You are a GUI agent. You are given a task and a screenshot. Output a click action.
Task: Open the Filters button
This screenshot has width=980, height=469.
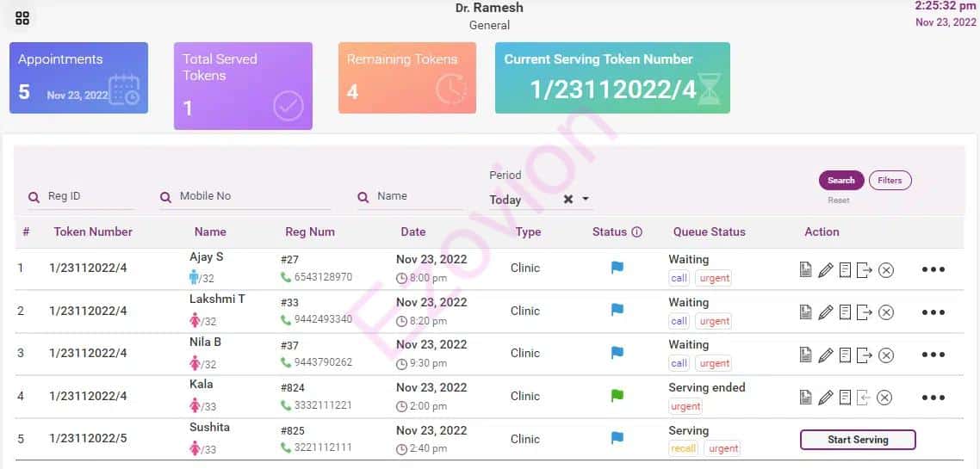click(x=890, y=181)
